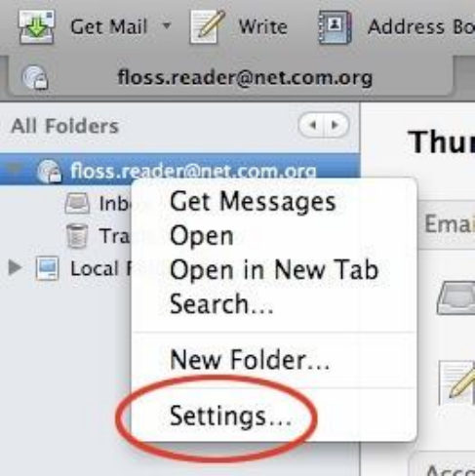Switch to previous folder view arrow
475x476 pixels.
point(312,125)
